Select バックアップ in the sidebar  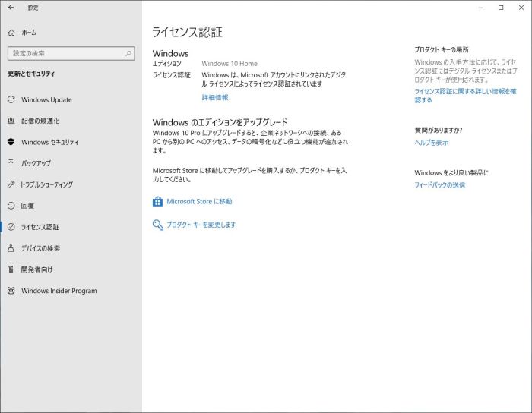tap(36, 163)
